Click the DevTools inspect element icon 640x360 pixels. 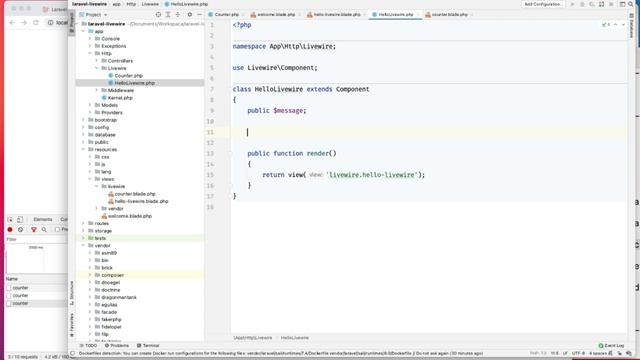[x=10, y=220]
